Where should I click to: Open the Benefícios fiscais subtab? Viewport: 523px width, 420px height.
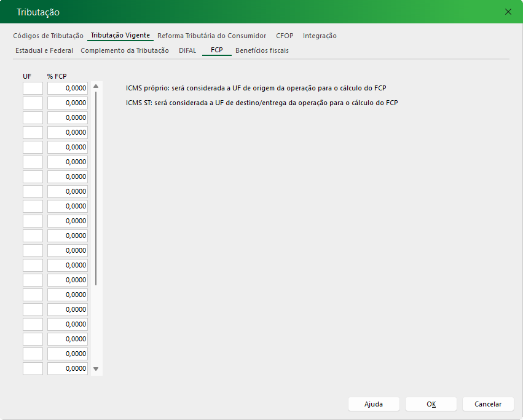(262, 50)
